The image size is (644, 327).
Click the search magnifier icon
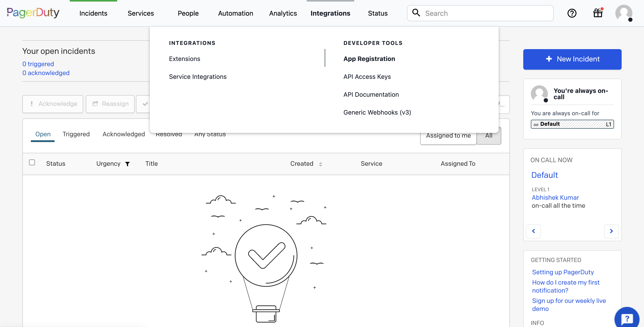tap(416, 13)
